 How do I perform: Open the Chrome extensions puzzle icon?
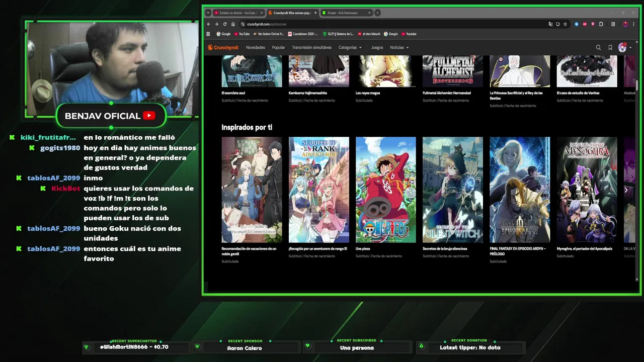click(x=601, y=24)
